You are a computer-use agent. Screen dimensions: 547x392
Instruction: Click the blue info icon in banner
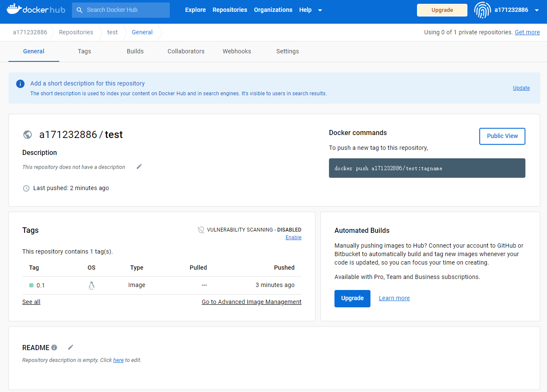[20, 84]
